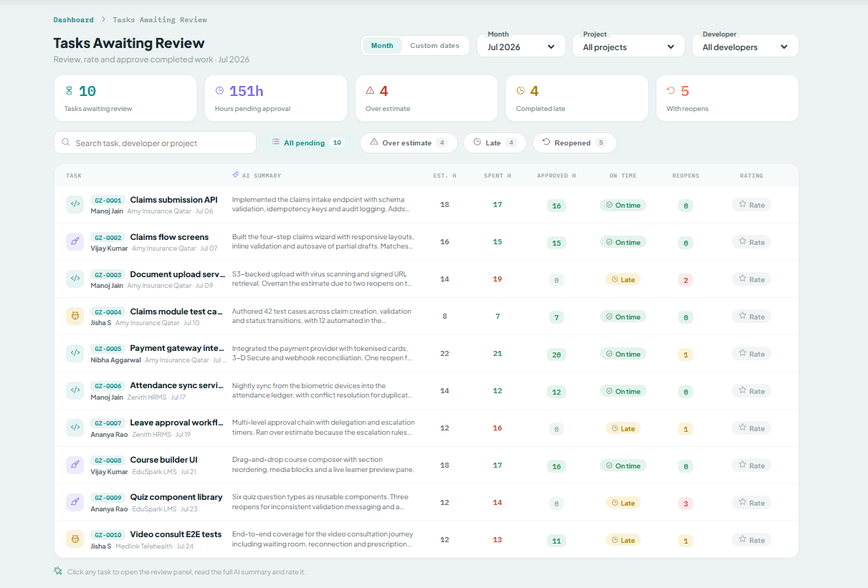Click the GZ-0009 task ID badge
868x588 pixels.
coord(108,498)
